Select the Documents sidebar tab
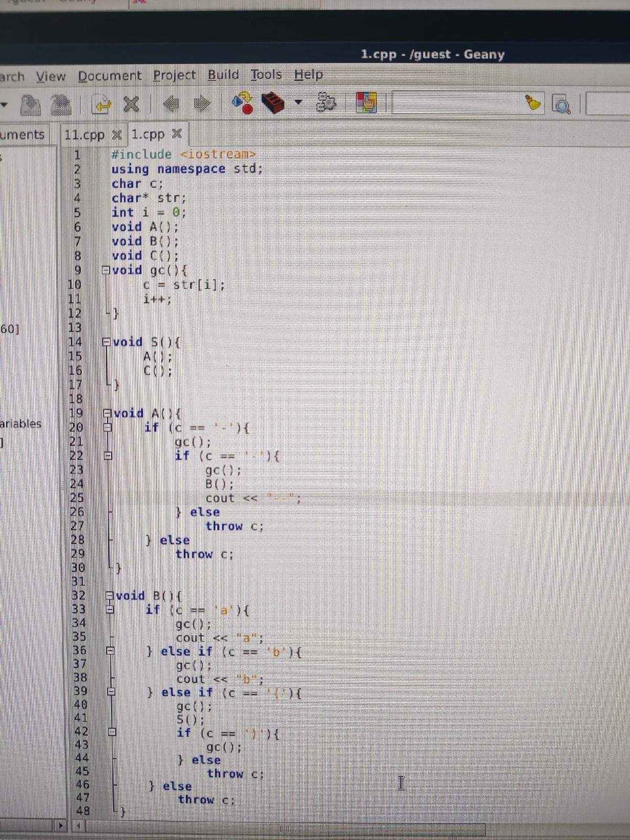The image size is (630, 840). click(23, 134)
